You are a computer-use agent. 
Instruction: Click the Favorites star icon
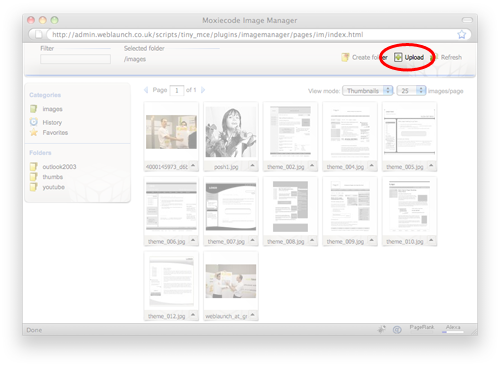pos(34,132)
